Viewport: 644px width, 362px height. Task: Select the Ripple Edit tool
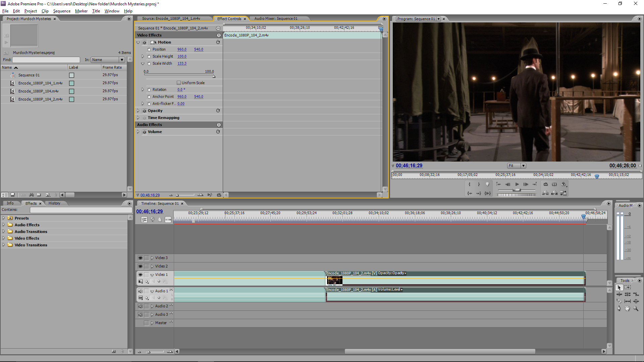coord(619,294)
